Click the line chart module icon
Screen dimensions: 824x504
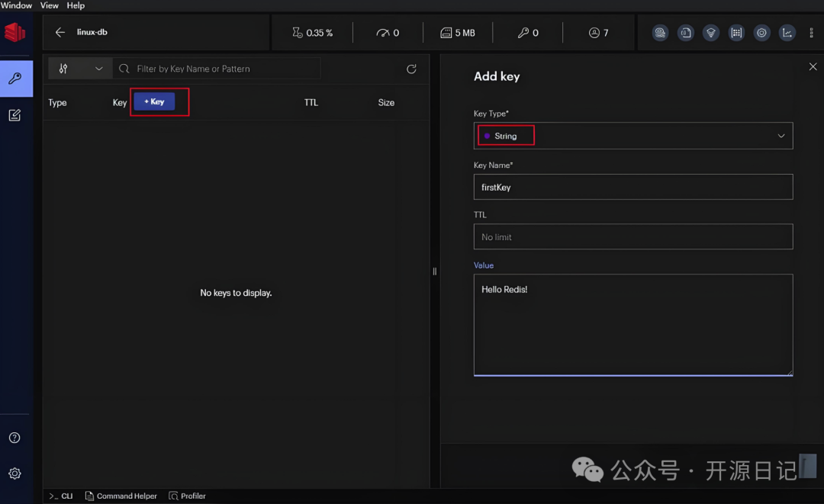click(787, 33)
